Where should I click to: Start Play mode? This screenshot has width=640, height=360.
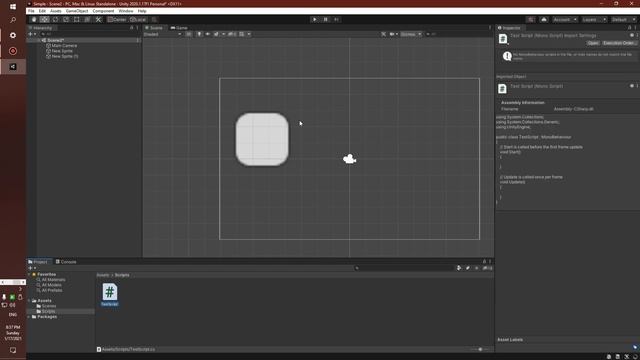[314, 20]
